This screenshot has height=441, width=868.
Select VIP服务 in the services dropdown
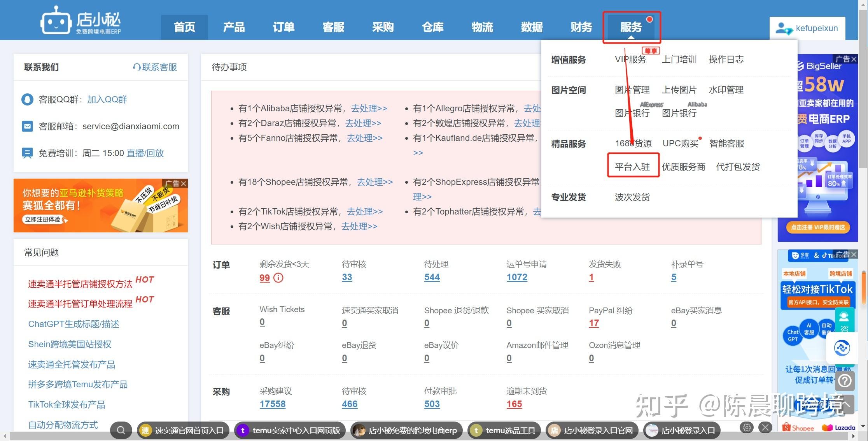click(630, 60)
